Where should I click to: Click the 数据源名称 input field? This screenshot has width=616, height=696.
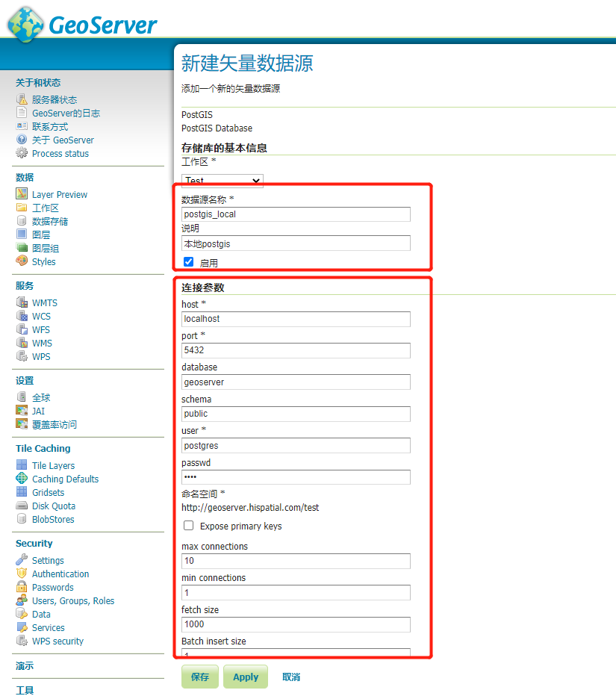pos(296,214)
